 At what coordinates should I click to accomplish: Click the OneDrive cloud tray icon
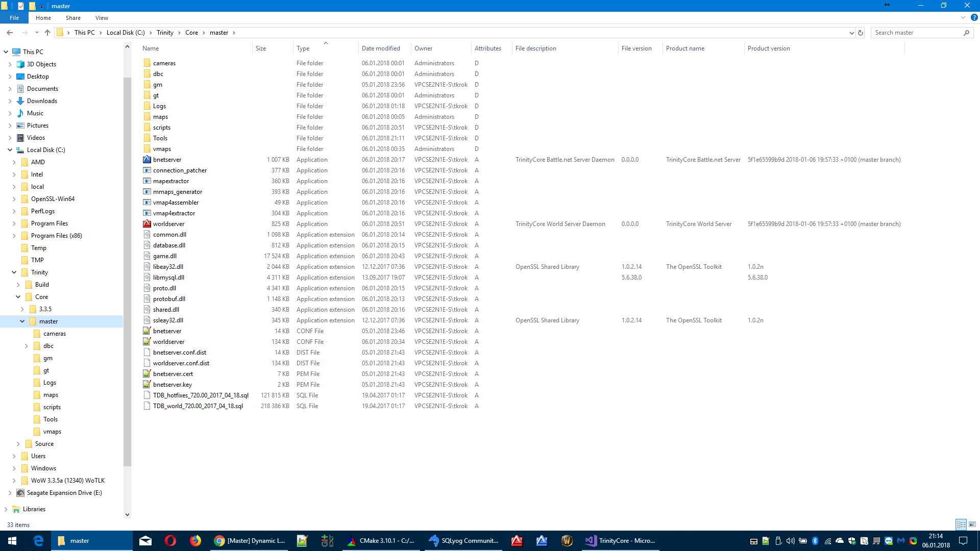pyautogui.click(x=840, y=542)
